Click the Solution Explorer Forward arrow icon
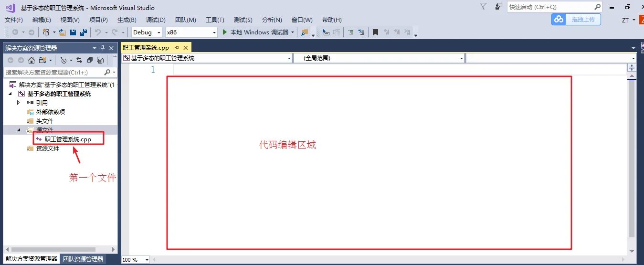Screen dimensions: 644x265 (21, 60)
